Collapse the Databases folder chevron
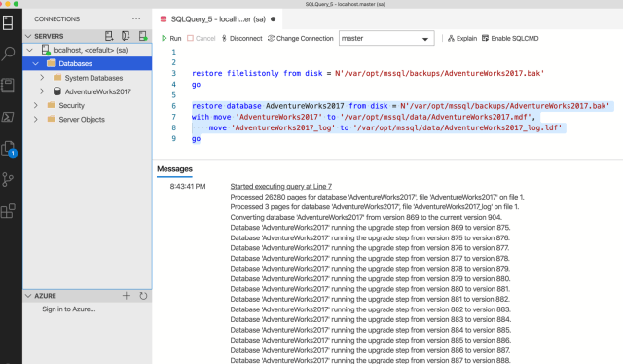Viewport: 623px width, 364px height. pyautogui.click(x=36, y=63)
